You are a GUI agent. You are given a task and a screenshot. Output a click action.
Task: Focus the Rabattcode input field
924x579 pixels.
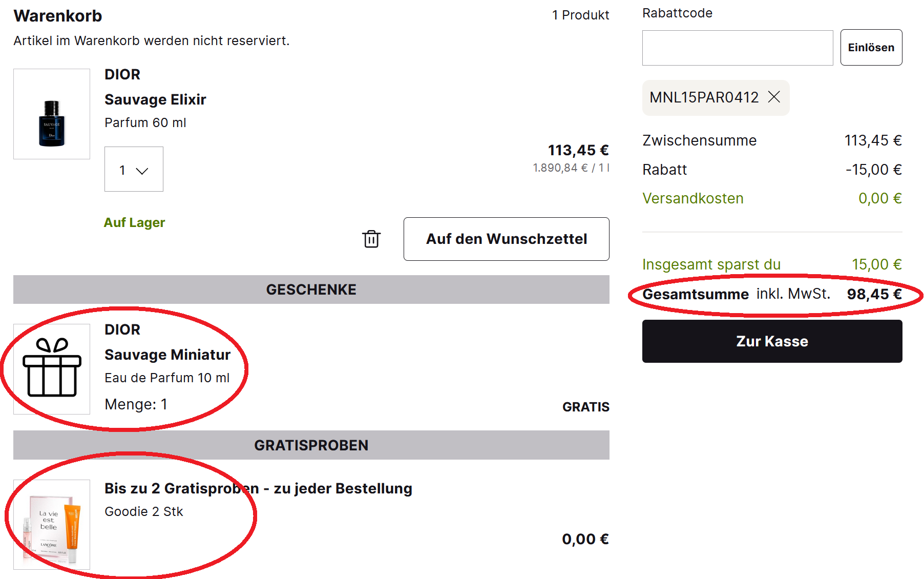point(737,48)
